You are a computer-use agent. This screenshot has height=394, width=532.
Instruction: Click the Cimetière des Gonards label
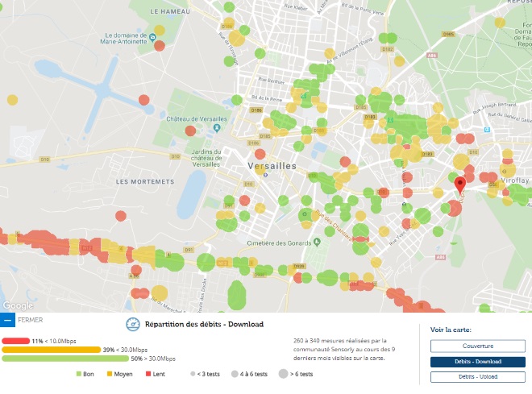click(x=279, y=243)
